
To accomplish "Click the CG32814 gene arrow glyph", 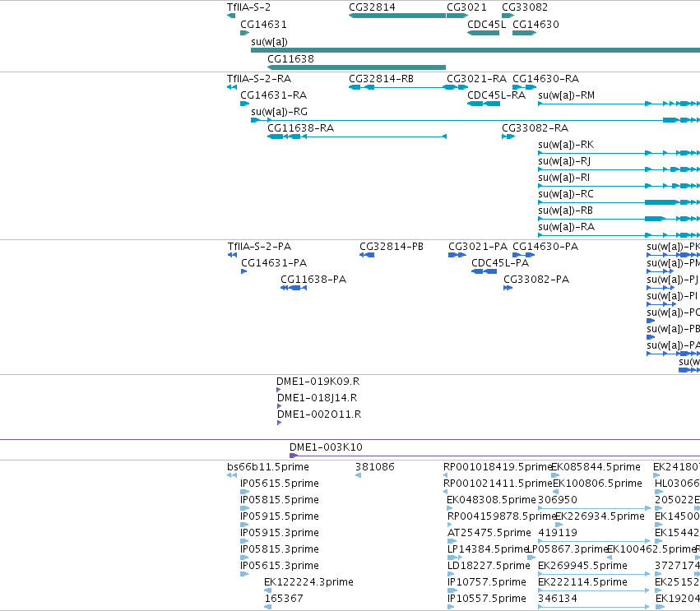I will point(397,16).
